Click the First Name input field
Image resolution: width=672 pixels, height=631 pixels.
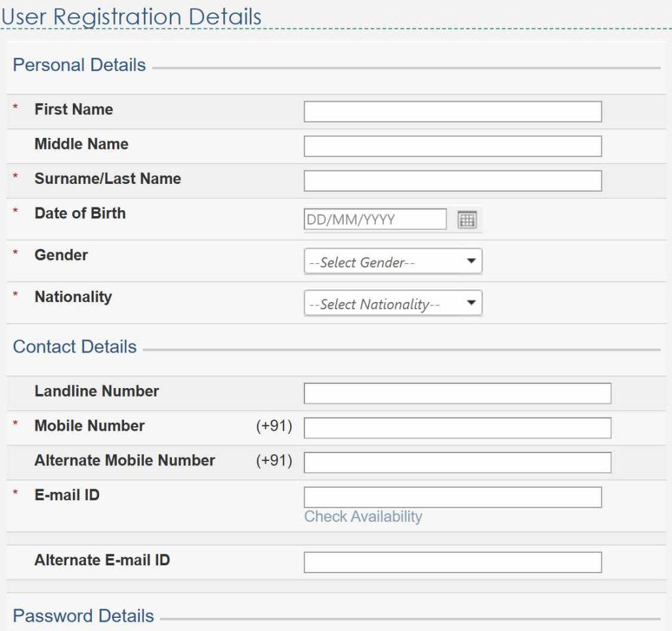(452, 112)
